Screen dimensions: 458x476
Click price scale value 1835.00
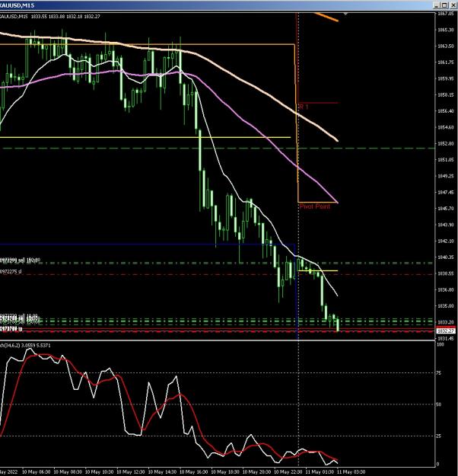pos(445,305)
